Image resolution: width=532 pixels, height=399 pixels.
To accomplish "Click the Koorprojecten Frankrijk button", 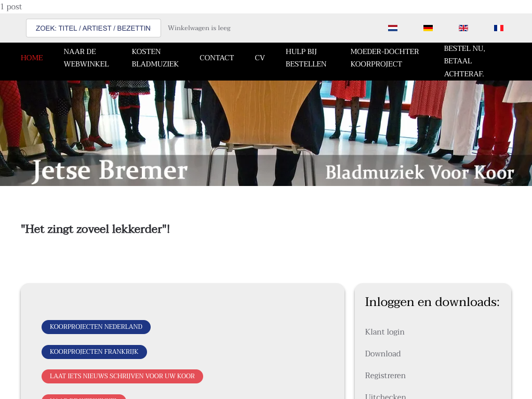I will pyautogui.click(x=94, y=352).
